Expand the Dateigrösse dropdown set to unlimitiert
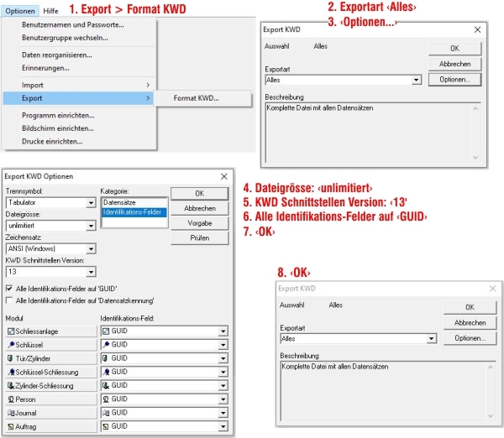 coord(91,226)
